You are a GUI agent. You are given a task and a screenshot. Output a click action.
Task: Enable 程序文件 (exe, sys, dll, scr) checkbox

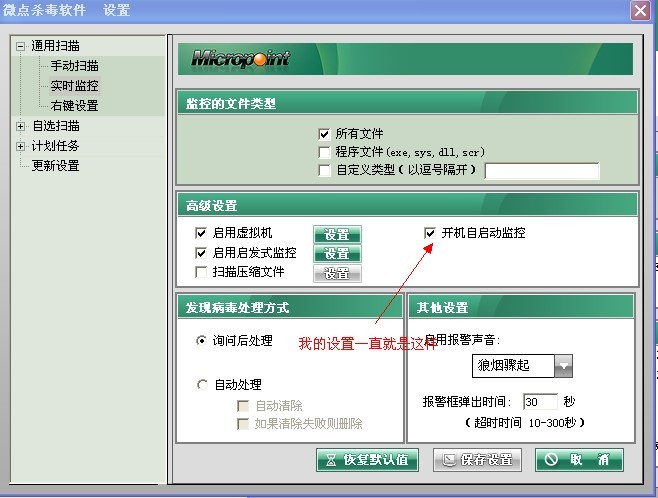pos(324,152)
